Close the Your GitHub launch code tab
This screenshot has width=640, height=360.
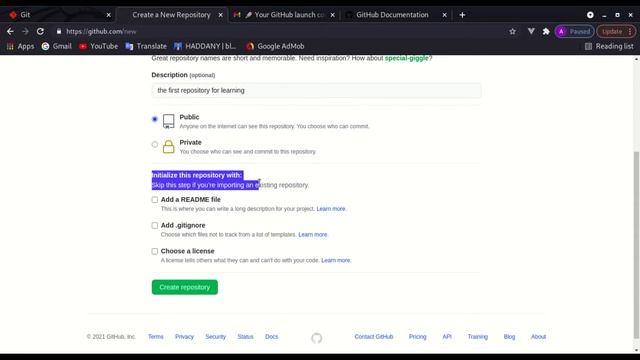[332, 15]
